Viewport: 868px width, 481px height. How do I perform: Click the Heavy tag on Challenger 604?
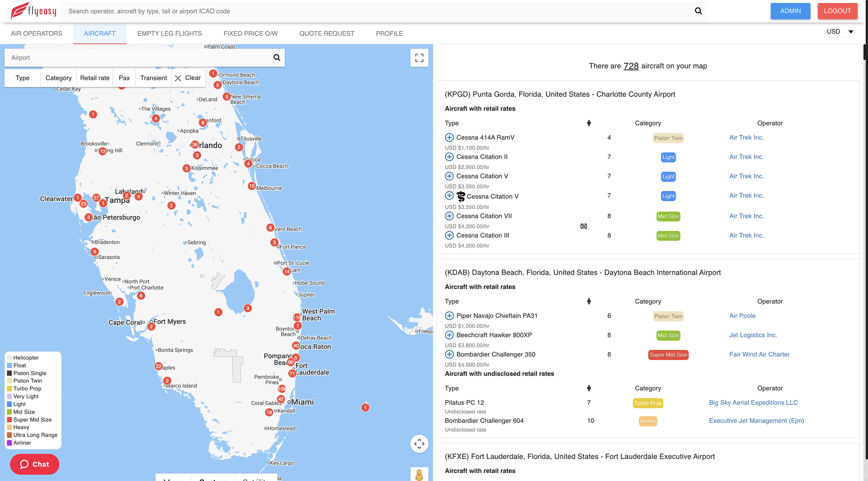tap(648, 421)
